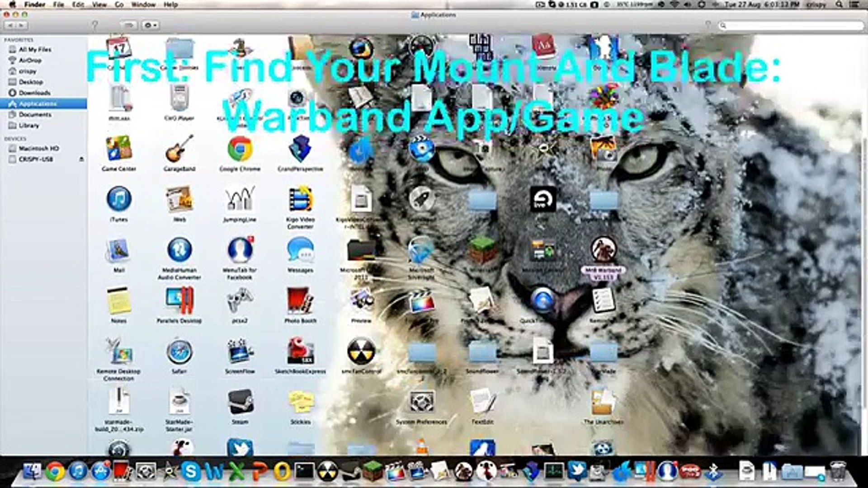Open the Go menu
This screenshot has height=488, width=868.
click(119, 5)
